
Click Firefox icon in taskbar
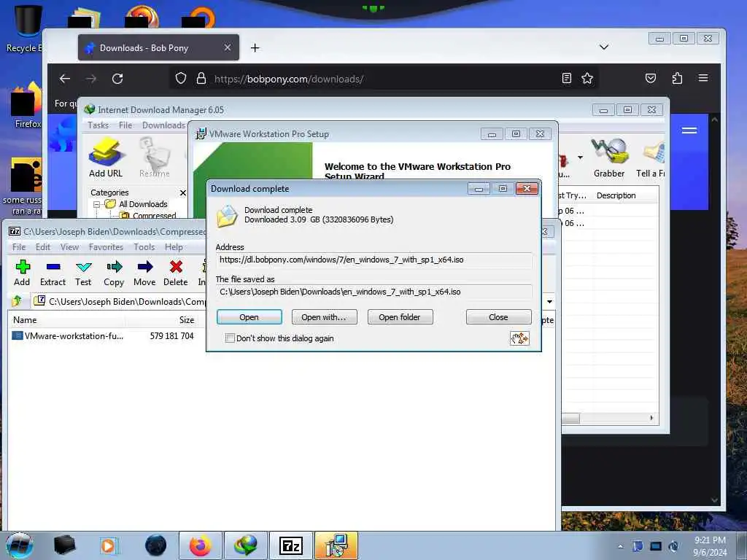pyautogui.click(x=200, y=545)
